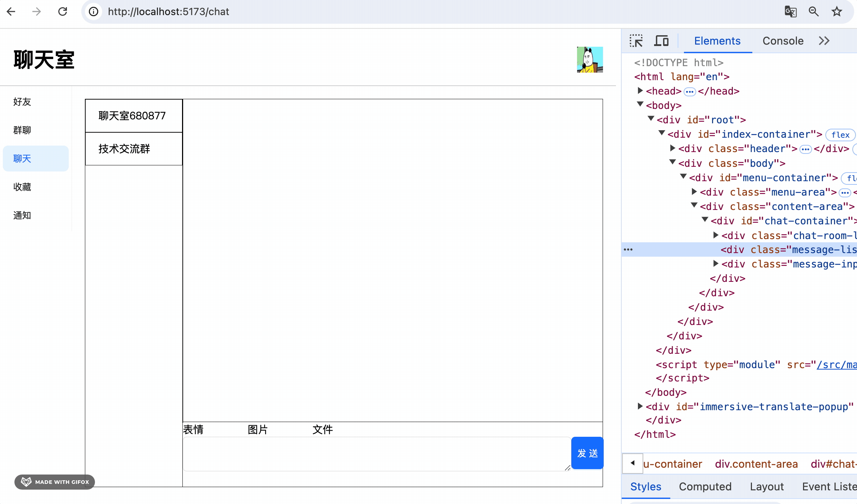Open the Computed styles tab
This screenshot has height=504, width=857.
(x=705, y=486)
